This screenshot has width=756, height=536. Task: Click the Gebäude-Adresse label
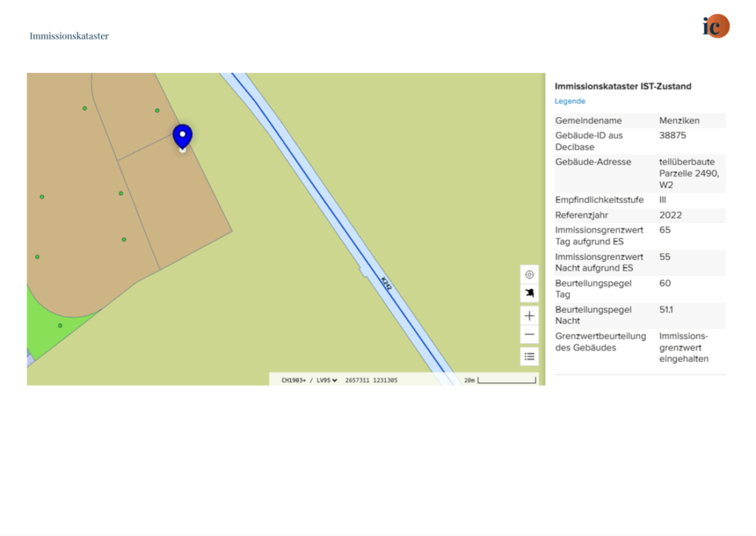click(593, 162)
